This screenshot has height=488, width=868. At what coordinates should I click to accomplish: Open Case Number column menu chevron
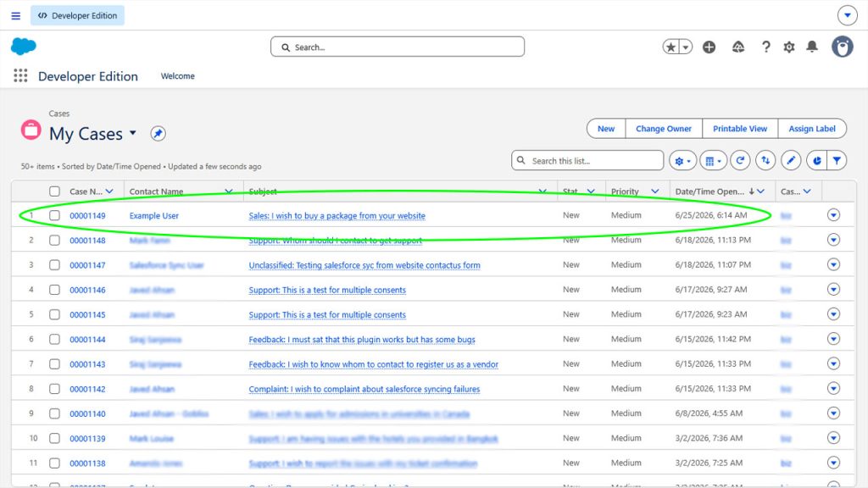(109, 191)
